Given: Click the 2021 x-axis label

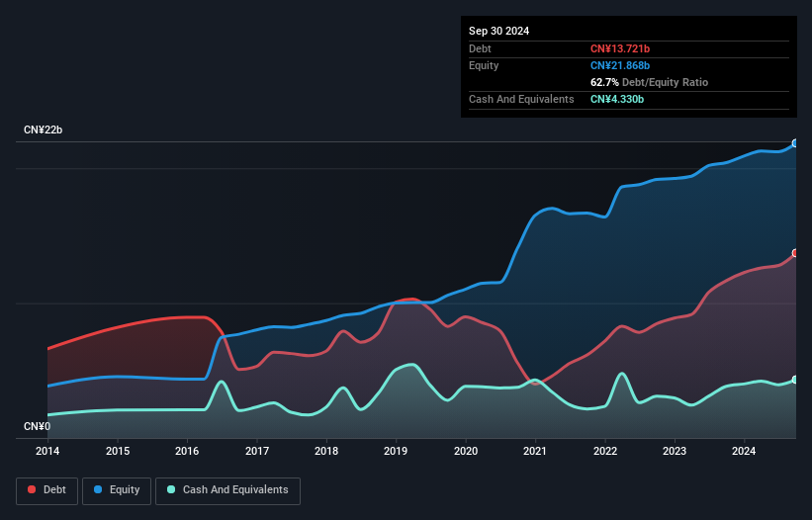Looking at the screenshot, I should click(x=535, y=451).
